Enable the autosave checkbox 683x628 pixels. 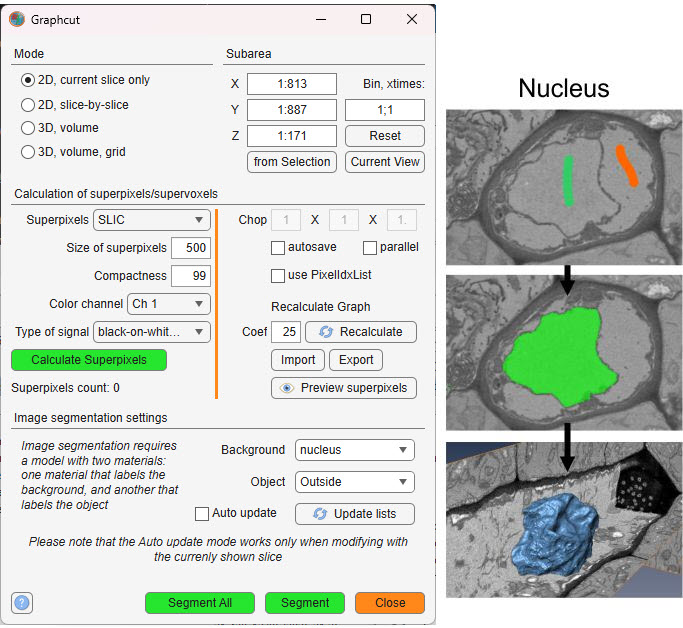click(x=278, y=248)
